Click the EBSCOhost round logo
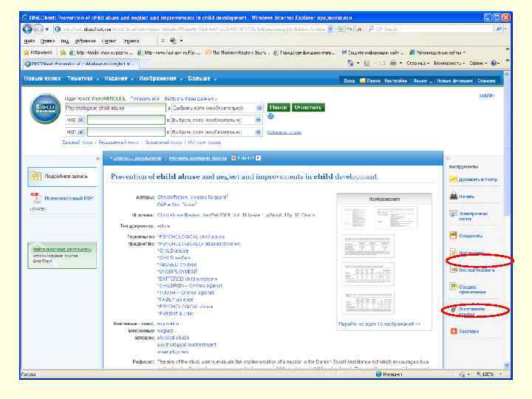 point(46,109)
